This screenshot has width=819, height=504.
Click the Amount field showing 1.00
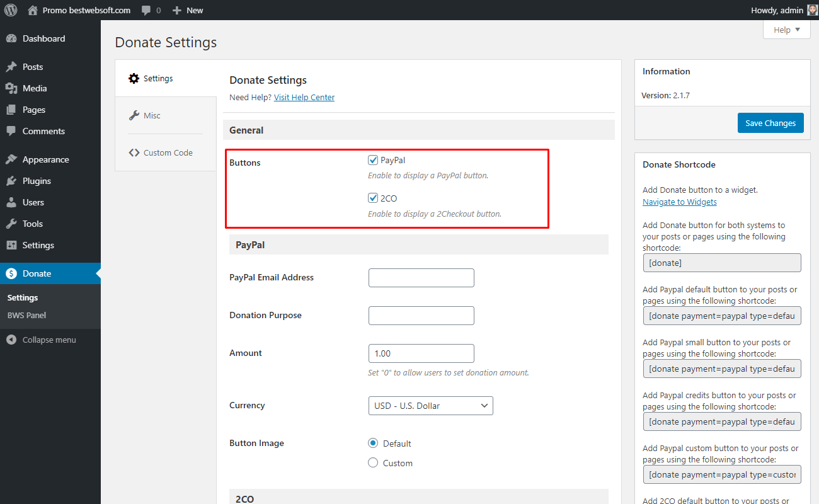421,353
